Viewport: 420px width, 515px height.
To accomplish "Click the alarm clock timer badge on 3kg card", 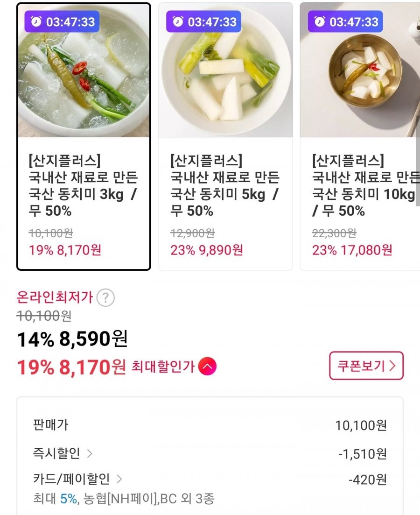I will point(62,21).
